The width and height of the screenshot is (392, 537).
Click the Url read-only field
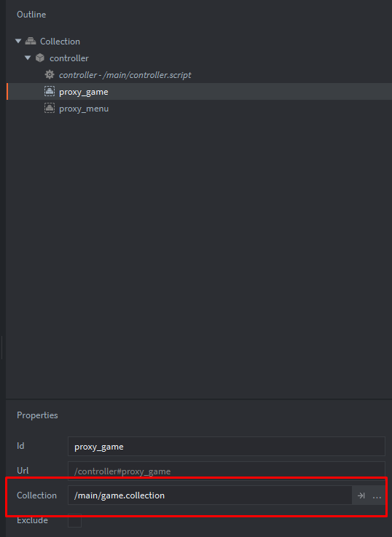[227, 471]
